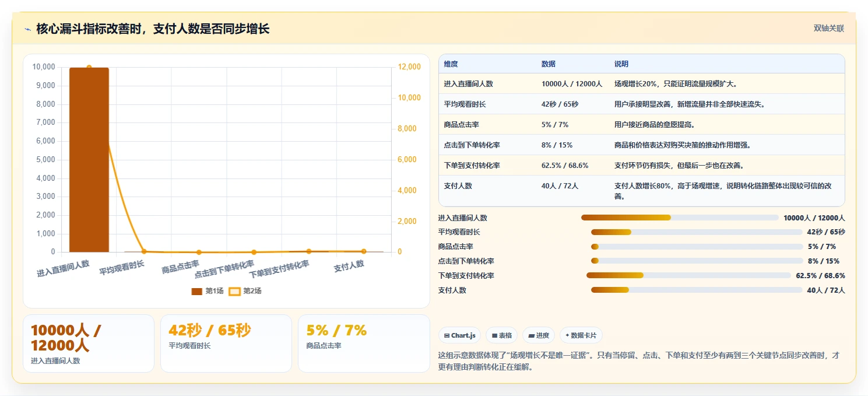Screen dimensions: 868x396
Task: Click the line point above 商品点击率
Action: pos(199,253)
